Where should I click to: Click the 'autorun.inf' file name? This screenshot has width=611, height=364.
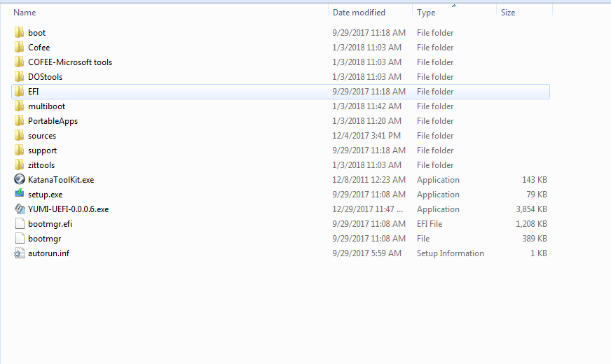coord(49,253)
